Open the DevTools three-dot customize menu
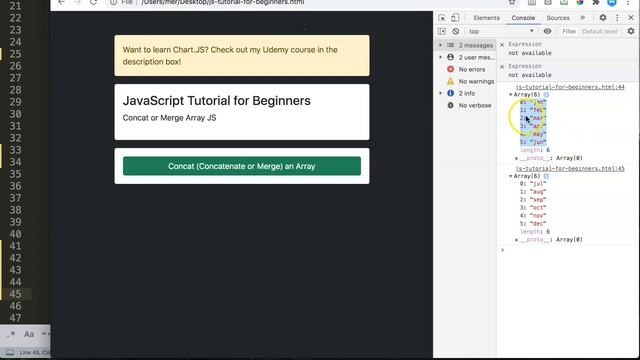Viewport: 640px width, 360px height. point(617,18)
